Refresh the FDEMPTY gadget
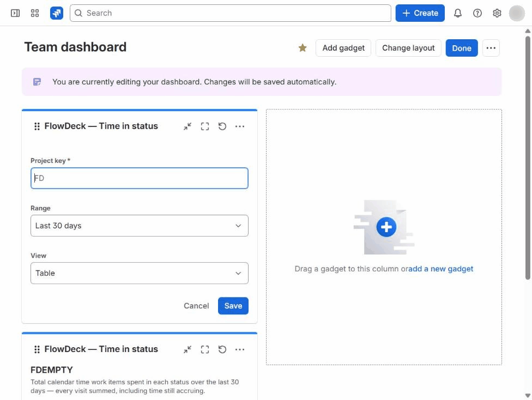 (222, 349)
